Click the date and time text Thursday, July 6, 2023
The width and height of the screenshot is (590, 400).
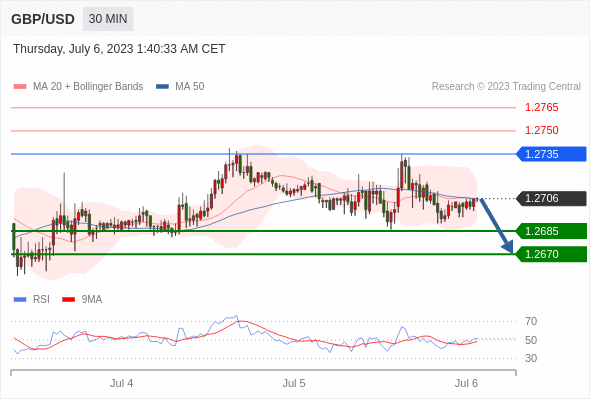coord(119,49)
